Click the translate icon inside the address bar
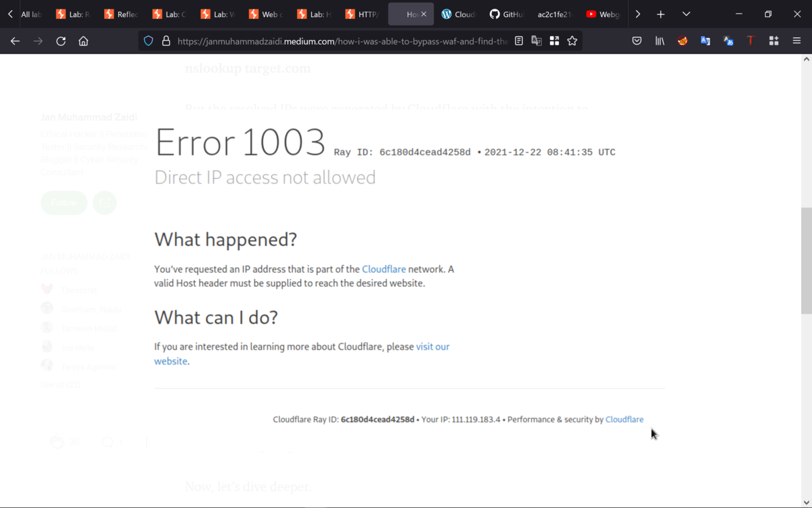 (x=537, y=41)
